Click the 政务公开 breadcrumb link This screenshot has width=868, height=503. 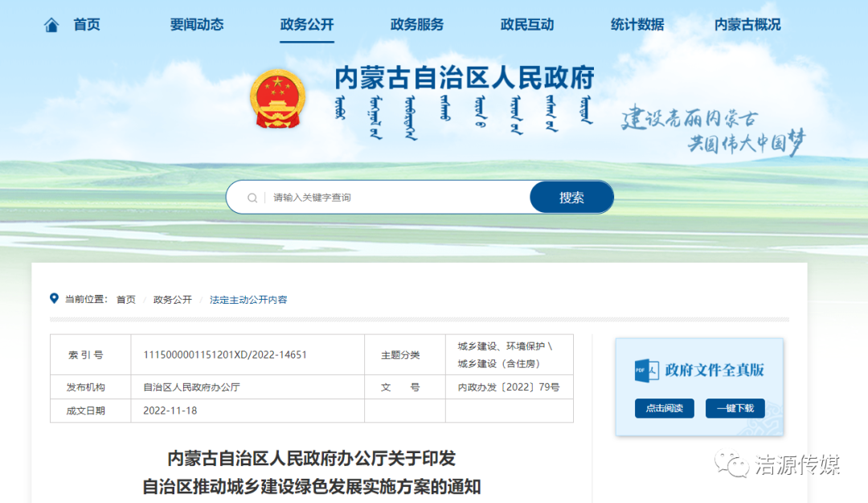click(170, 299)
